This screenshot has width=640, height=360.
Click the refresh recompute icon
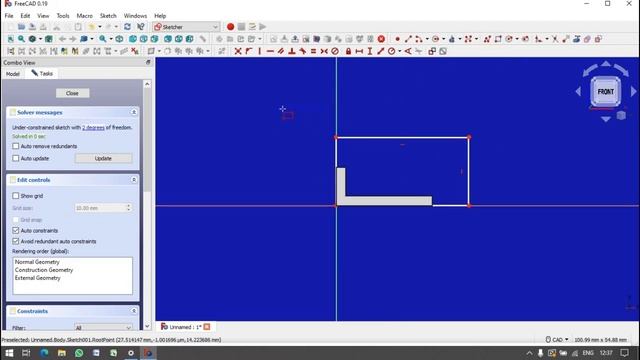[127, 27]
